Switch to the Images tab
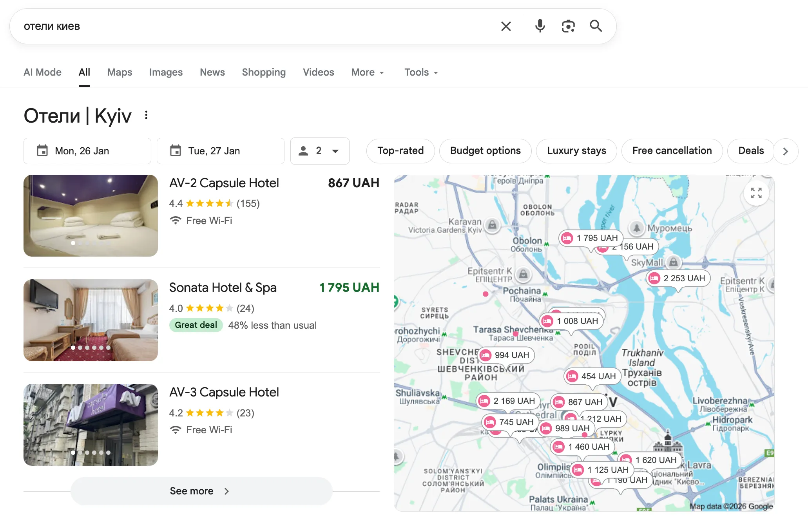Screen dimensions: 808x532 166,72
